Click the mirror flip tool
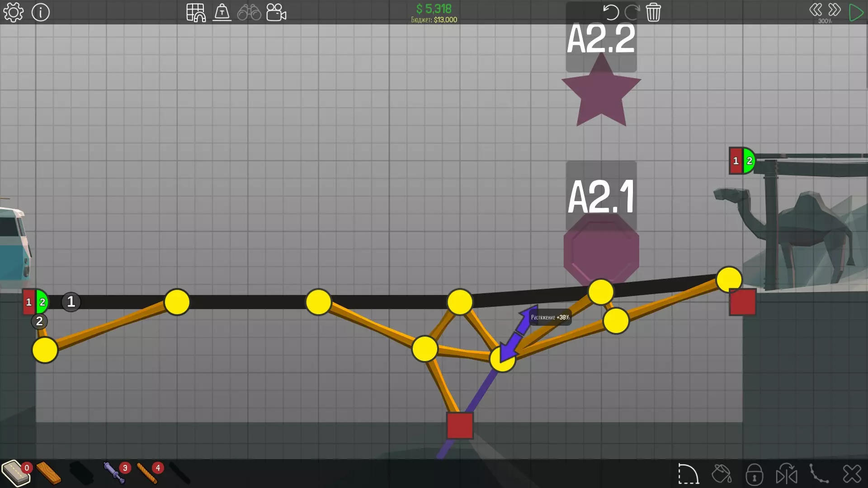Screen dimensions: 868x488 [x=787, y=474]
